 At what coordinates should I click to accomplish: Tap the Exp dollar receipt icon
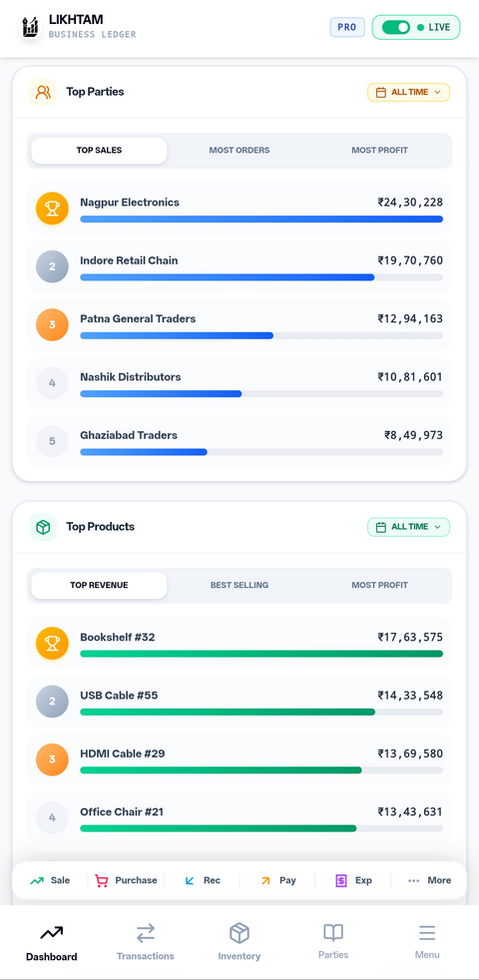coord(341,880)
